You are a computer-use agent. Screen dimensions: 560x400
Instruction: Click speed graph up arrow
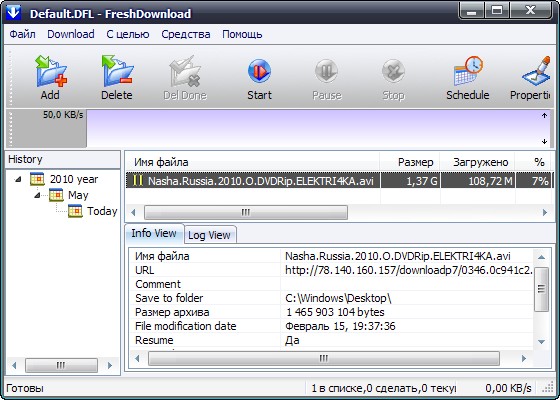coord(544,115)
